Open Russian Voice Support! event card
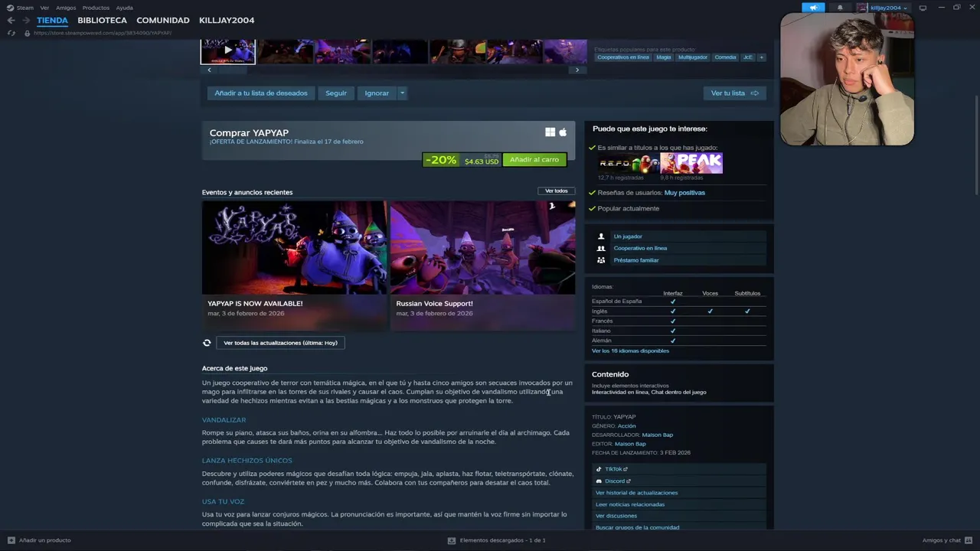Viewport: 980px width, 551px height. coord(483,266)
